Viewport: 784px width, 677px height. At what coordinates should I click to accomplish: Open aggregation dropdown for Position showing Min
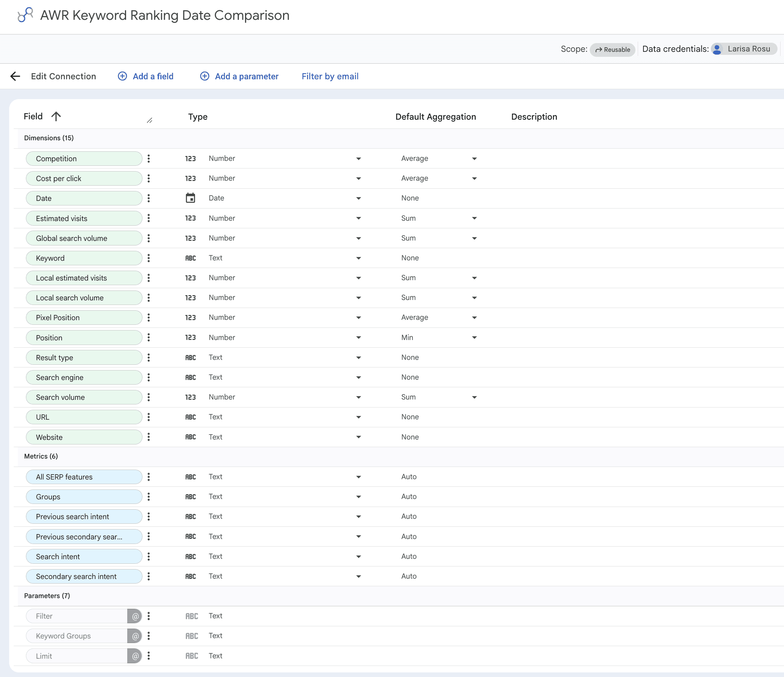coord(474,337)
